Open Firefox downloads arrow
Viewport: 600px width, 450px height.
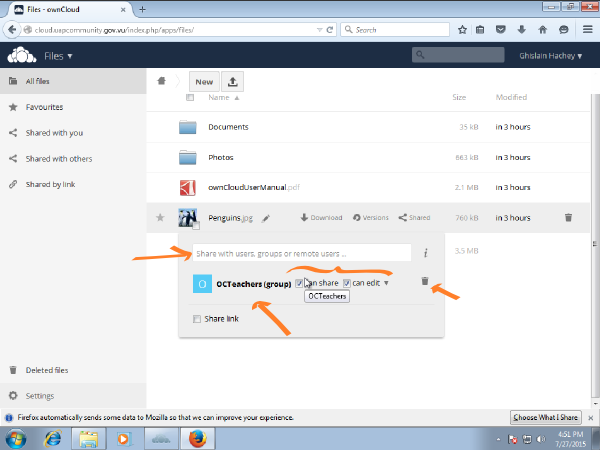(521, 29)
